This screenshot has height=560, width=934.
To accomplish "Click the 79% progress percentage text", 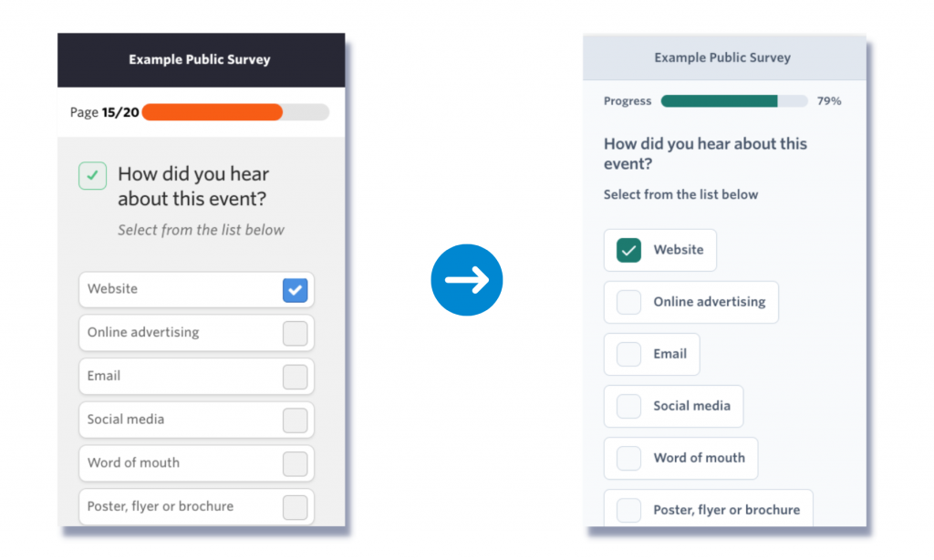I will [x=829, y=101].
